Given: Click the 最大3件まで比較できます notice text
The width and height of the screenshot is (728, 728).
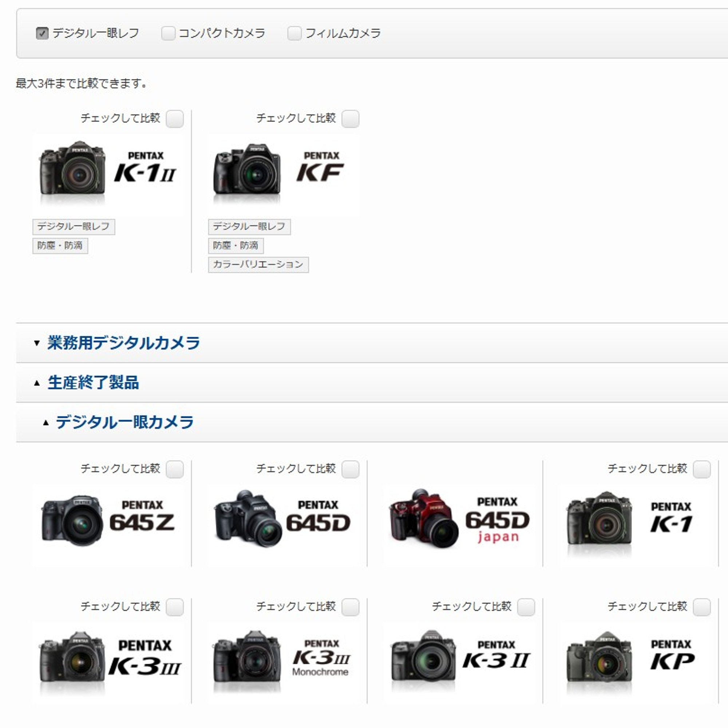Looking at the screenshot, I should [82, 83].
